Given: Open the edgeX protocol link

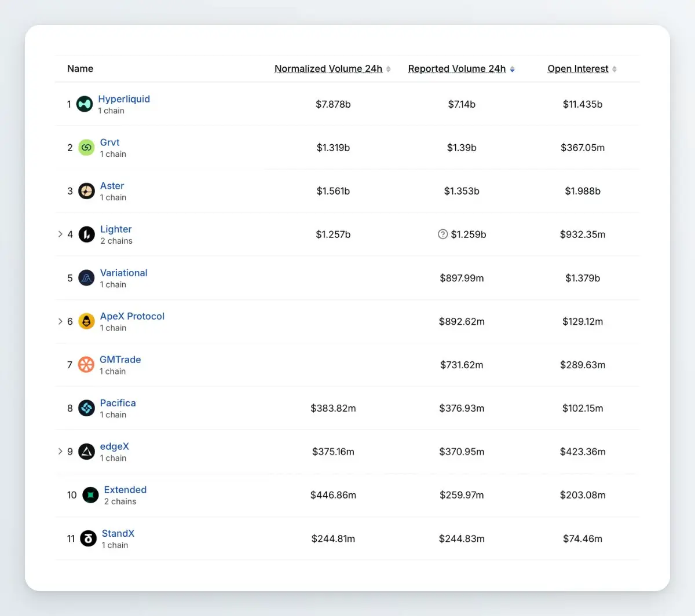Looking at the screenshot, I should 114,446.
